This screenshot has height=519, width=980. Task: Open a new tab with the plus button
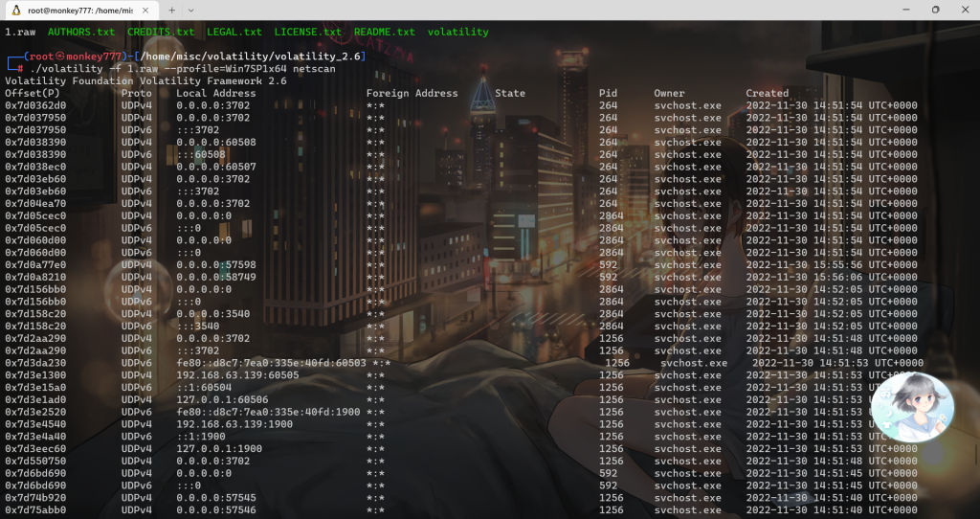tap(172, 10)
